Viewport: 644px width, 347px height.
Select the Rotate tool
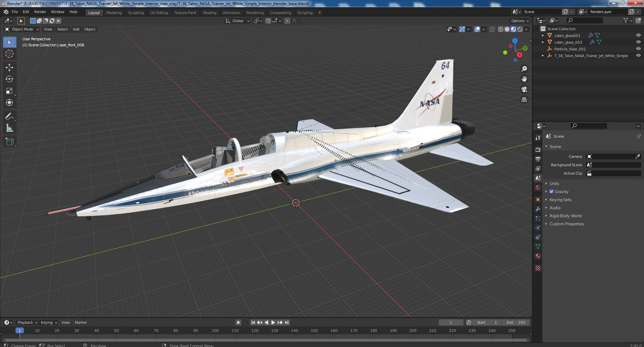pyautogui.click(x=9, y=79)
